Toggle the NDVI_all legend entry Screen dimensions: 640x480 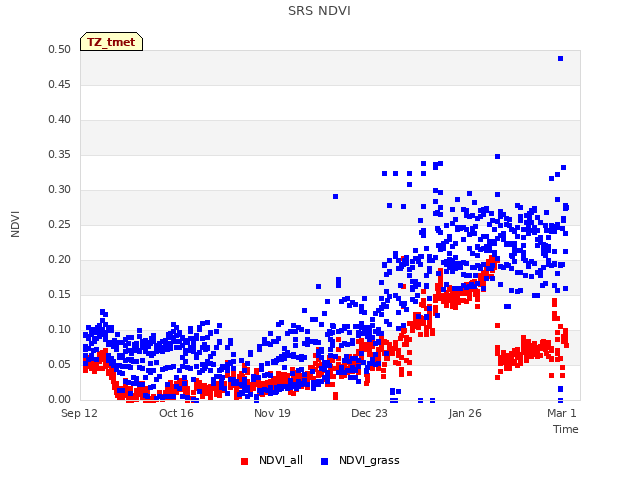pyautogui.click(x=272, y=460)
